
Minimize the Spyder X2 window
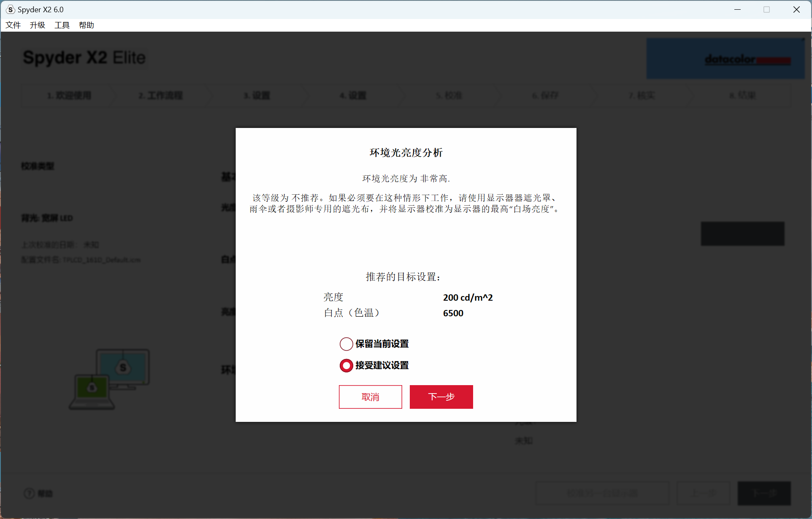tap(737, 9)
